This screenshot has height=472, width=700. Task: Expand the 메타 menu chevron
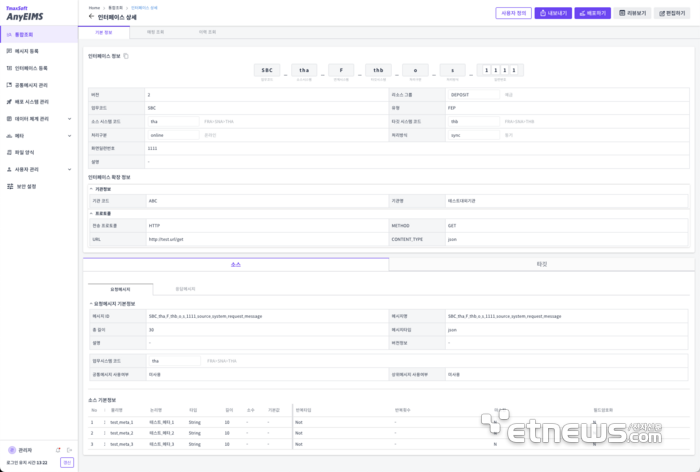click(69, 136)
